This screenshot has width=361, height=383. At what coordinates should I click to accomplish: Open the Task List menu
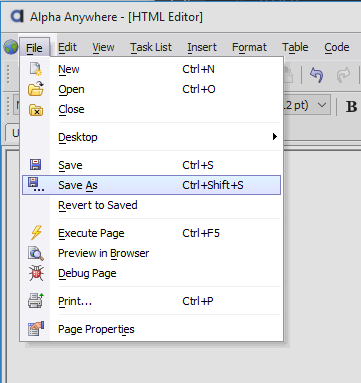[151, 47]
